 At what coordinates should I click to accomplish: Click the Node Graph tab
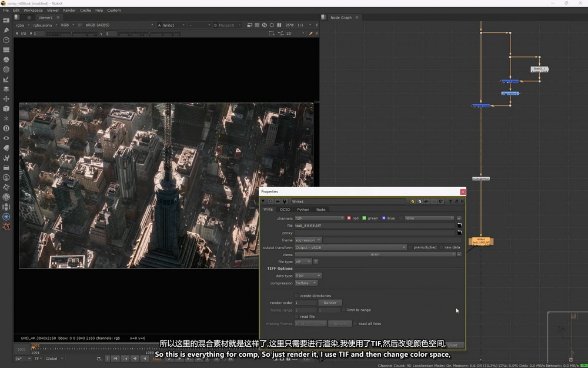(x=341, y=17)
